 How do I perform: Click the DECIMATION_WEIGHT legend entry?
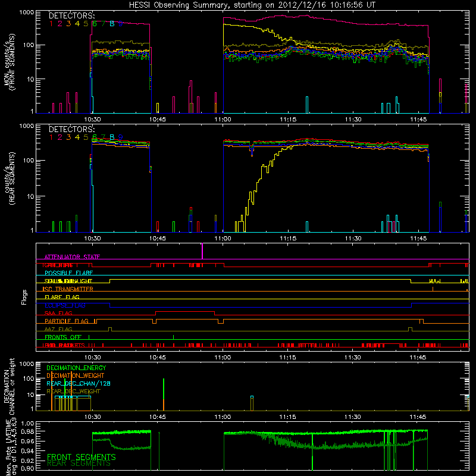pos(76,375)
